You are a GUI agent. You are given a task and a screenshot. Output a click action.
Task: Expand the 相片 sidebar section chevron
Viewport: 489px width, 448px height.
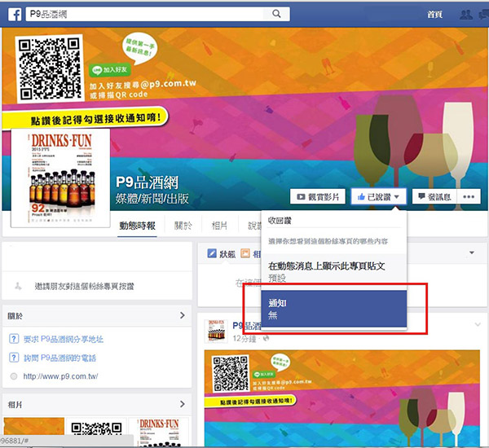pos(183,404)
